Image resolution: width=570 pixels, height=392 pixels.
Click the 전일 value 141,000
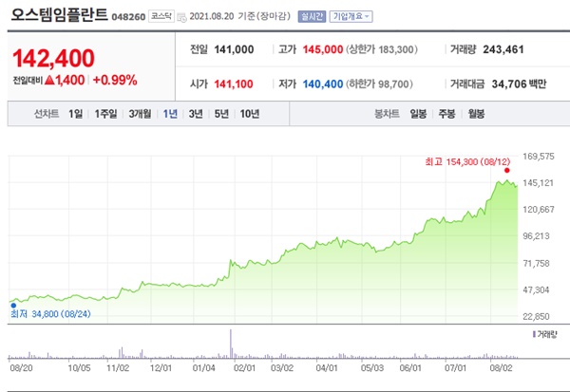[x=234, y=49]
